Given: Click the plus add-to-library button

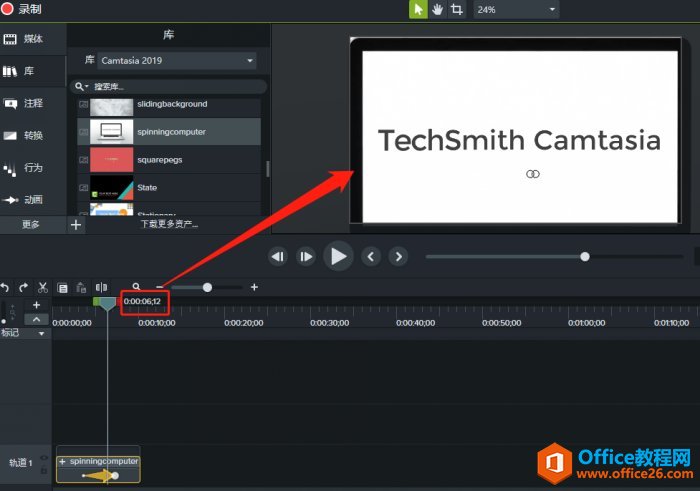Looking at the screenshot, I should point(76,225).
